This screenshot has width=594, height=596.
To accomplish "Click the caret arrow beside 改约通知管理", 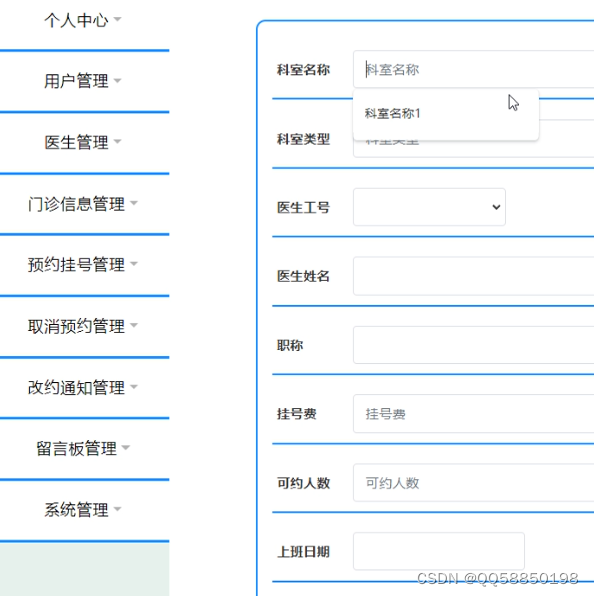I will point(134,387).
